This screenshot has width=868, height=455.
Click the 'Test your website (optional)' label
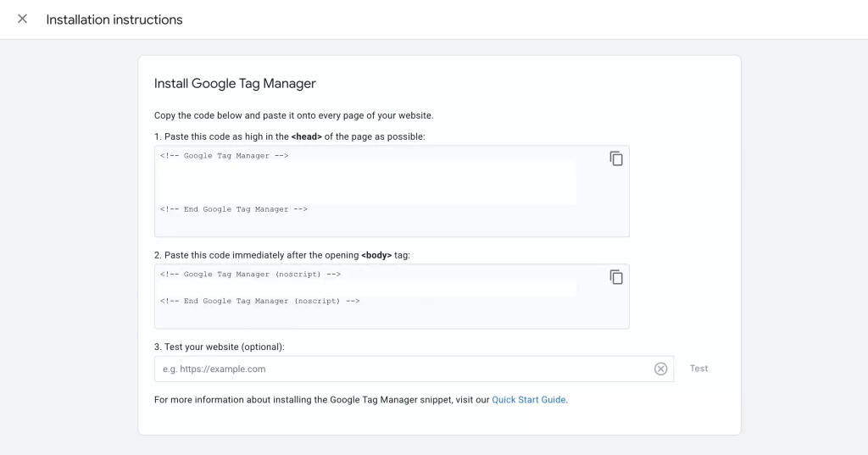pyautogui.click(x=220, y=347)
